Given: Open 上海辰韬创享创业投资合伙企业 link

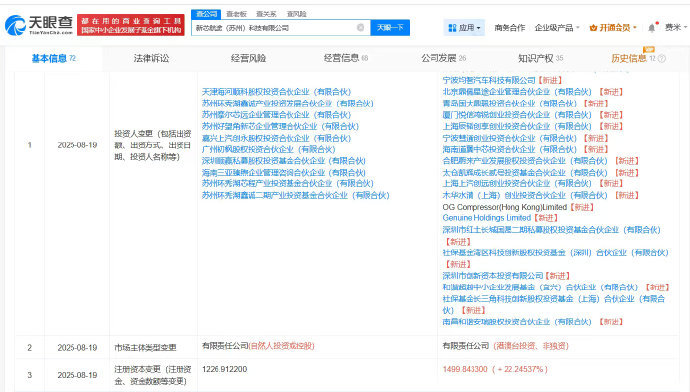Looking at the screenshot, I should (x=517, y=126).
